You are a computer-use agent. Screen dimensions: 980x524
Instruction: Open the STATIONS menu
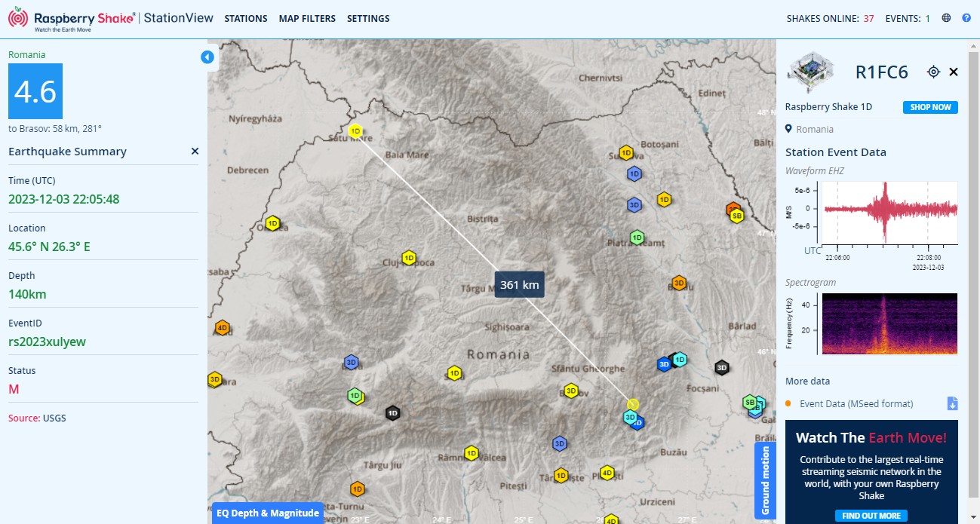[246, 18]
